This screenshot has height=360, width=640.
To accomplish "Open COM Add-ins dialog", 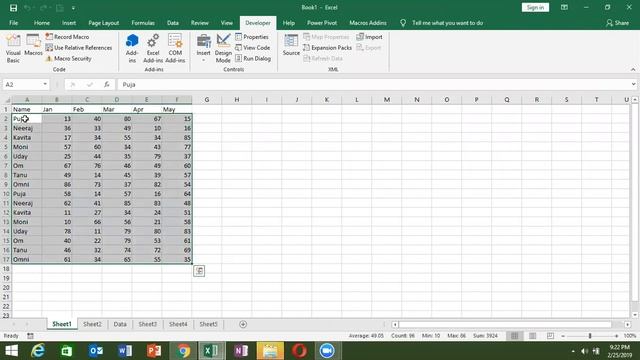I will pos(175,48).
